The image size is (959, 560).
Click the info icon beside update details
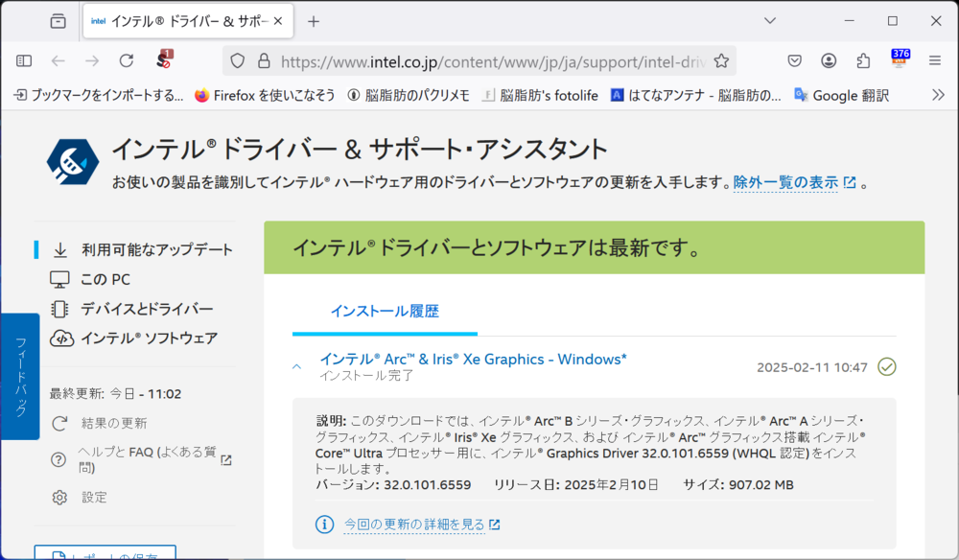(325, 524)
